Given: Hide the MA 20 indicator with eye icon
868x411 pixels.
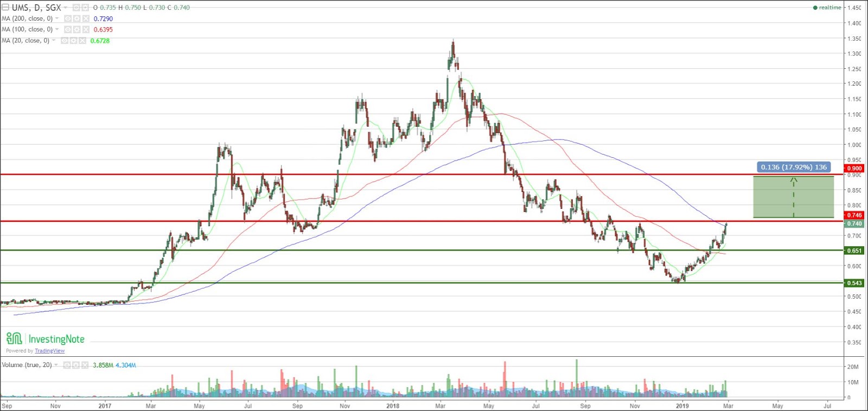Looking at the screenshot, I should point(65,41).
